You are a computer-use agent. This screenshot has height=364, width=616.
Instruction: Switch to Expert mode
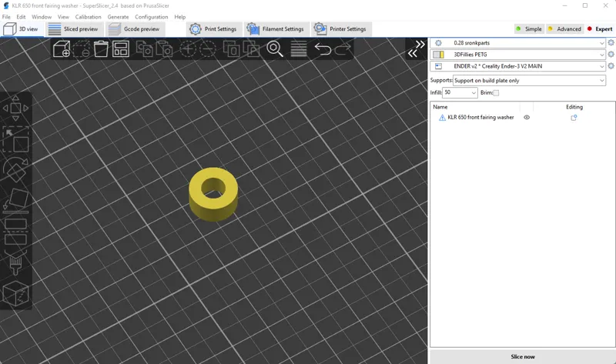pyautogui.click(x=600, y=28)
